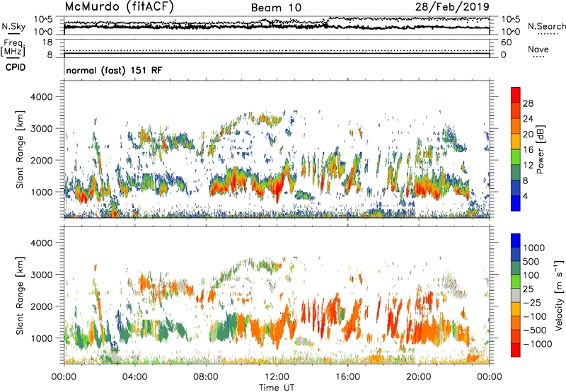Click the 18 tick on the frequency axis
This screenshot has height=392, width=566.
47,42
